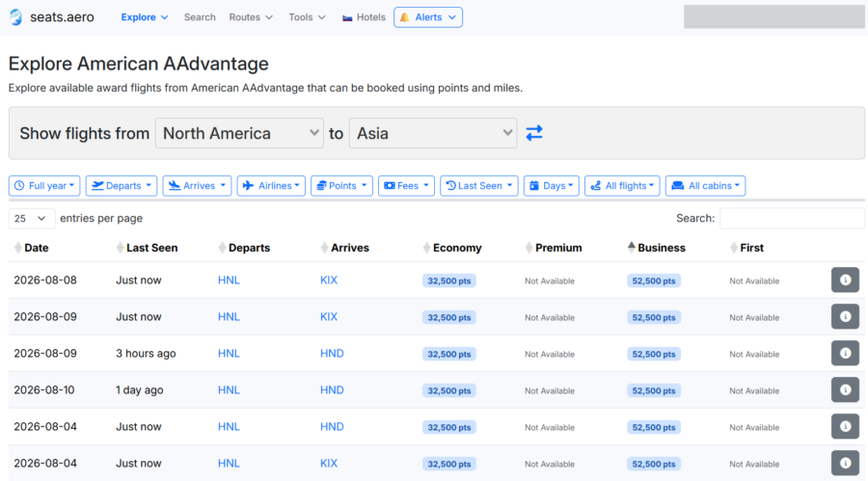Open the Alerts menu button
Image resolution: width=868 pixels, height=481 pixels.
click(x=428, y=17)
